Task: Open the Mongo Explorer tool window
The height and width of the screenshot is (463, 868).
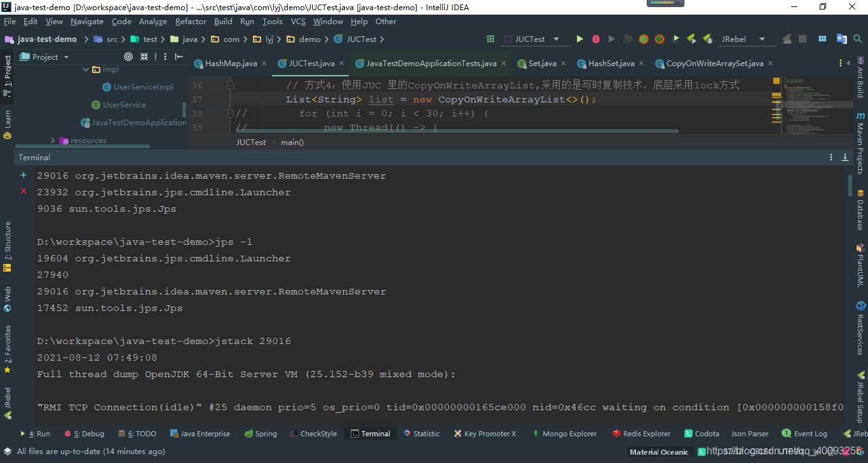Action: point(564,434)
